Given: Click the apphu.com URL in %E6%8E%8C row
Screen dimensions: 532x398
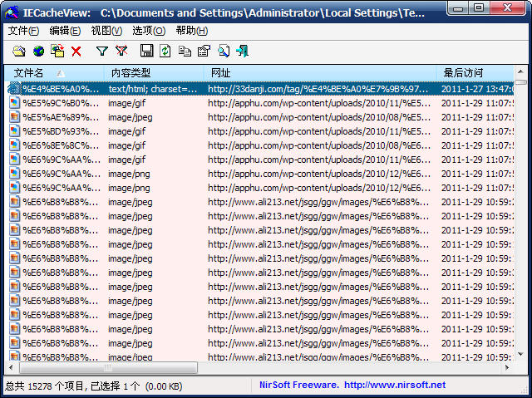Looking at the screenshot, I should 319,145.
